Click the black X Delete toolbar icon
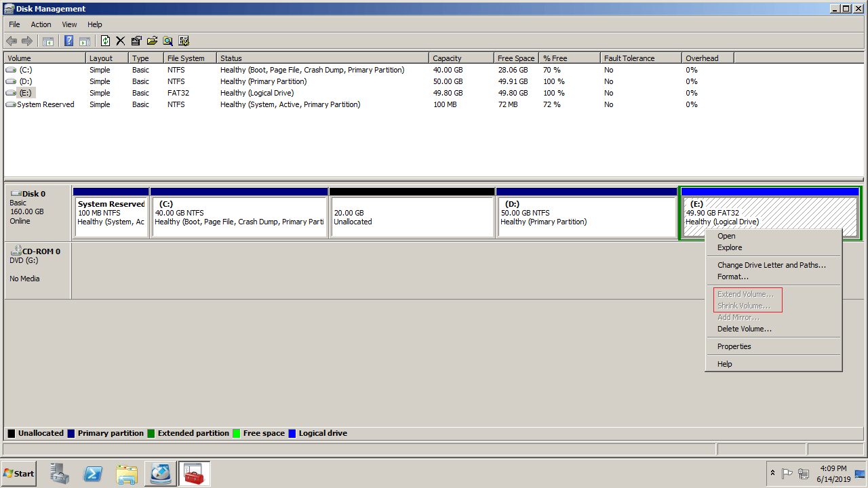This screenshot has width=868, height=488. 121,41
